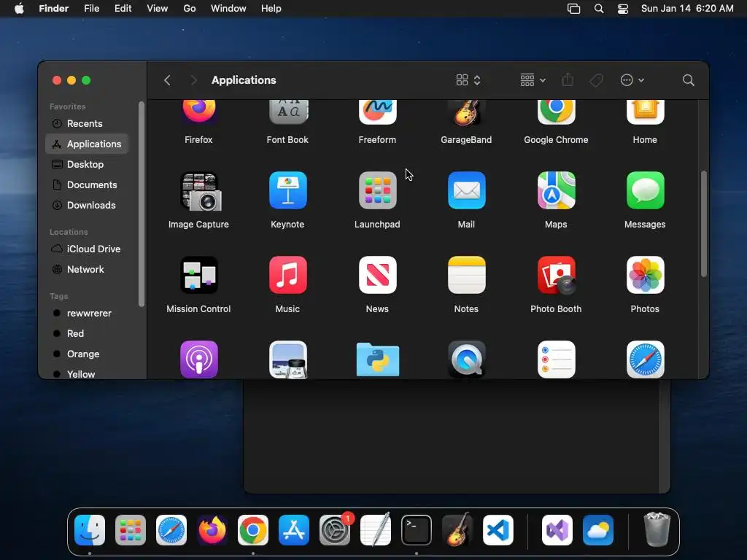Open the Action (ellipsis) menu dropdown
The height and width of the screenshot is (560, 747).
tap(632, 80)
